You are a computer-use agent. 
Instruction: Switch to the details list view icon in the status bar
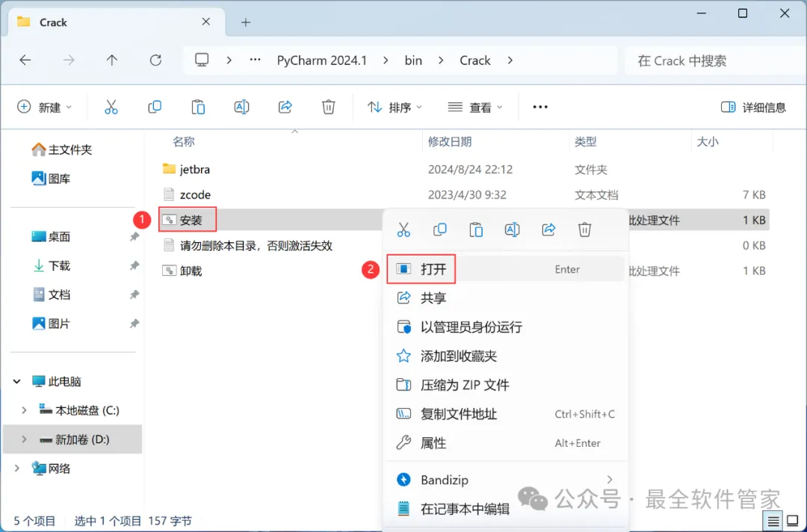click(773, 522)
